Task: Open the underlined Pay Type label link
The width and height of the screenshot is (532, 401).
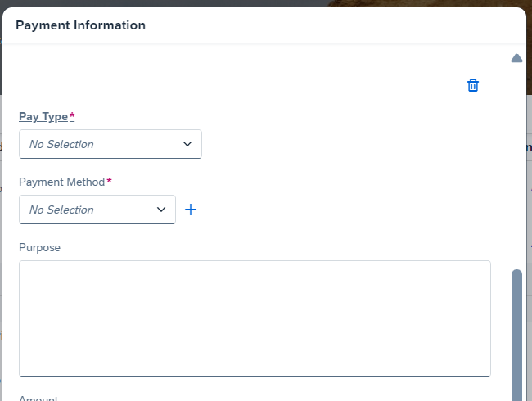Action: (43, 117)
